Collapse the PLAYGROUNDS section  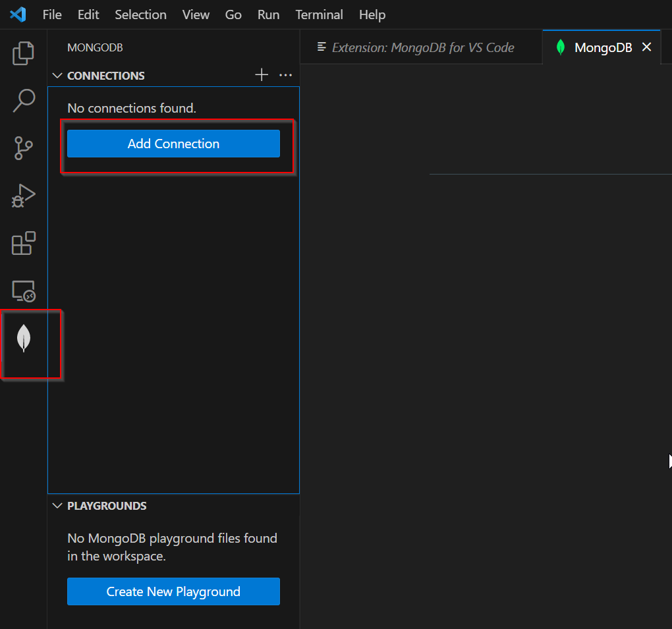coord(57,506)
